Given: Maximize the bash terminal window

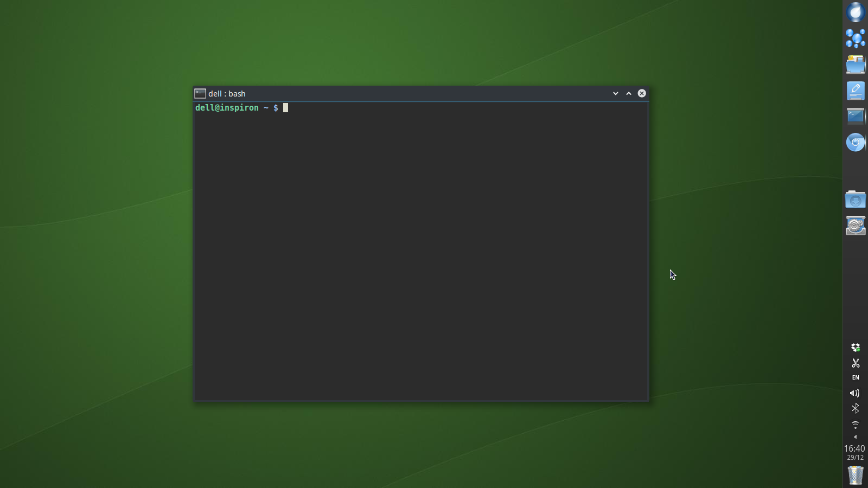Looking at the screenshot, I should point(629,93).
